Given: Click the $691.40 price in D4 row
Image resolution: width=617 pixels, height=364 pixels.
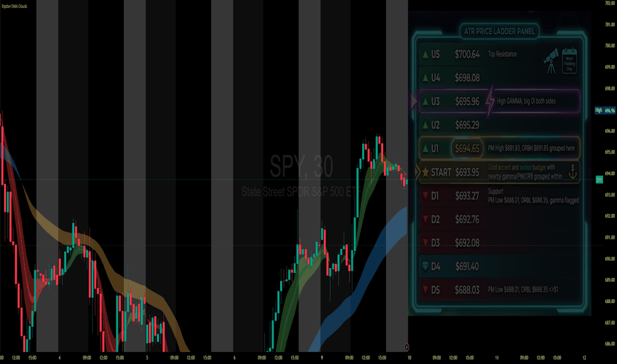Looking at the screenshot, I should click(467, 267).
